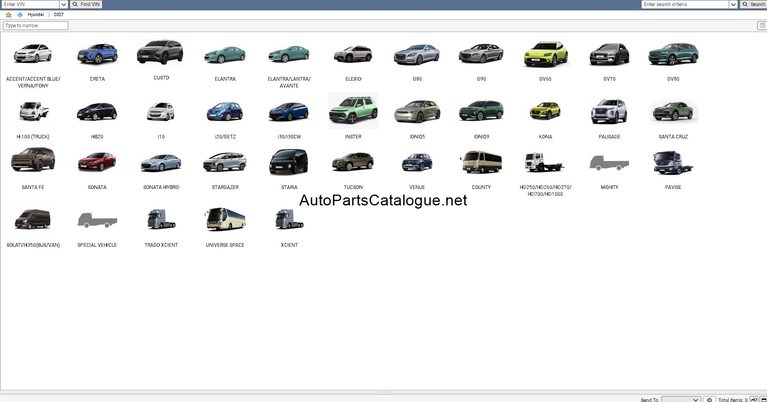Select the TUCSON model image

(353, 161)
